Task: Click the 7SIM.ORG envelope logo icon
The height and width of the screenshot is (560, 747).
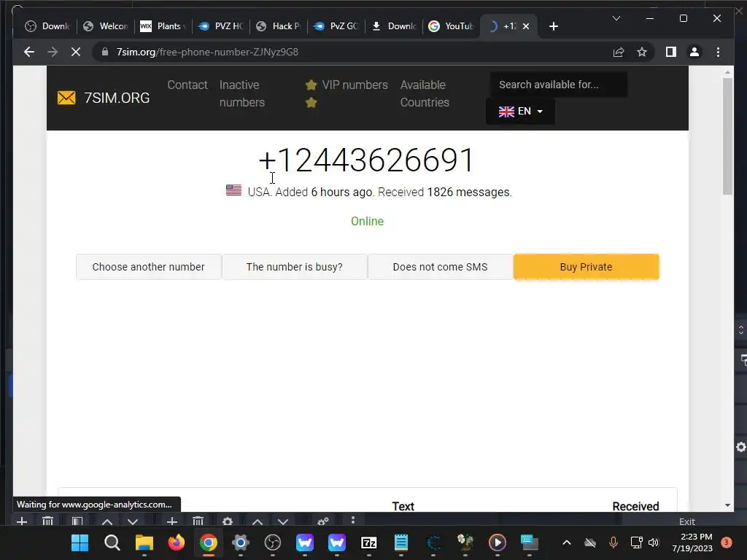Action: pyautogui.click(x=66, y=98)
